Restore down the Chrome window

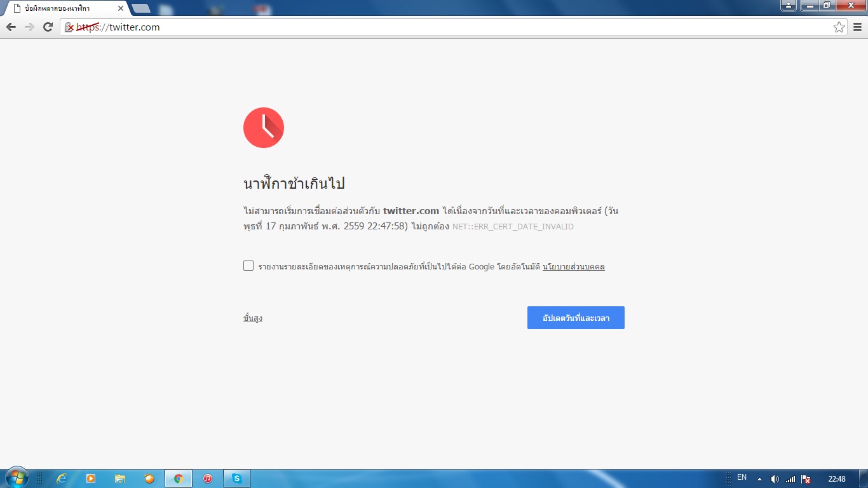(x=826, y=6)
